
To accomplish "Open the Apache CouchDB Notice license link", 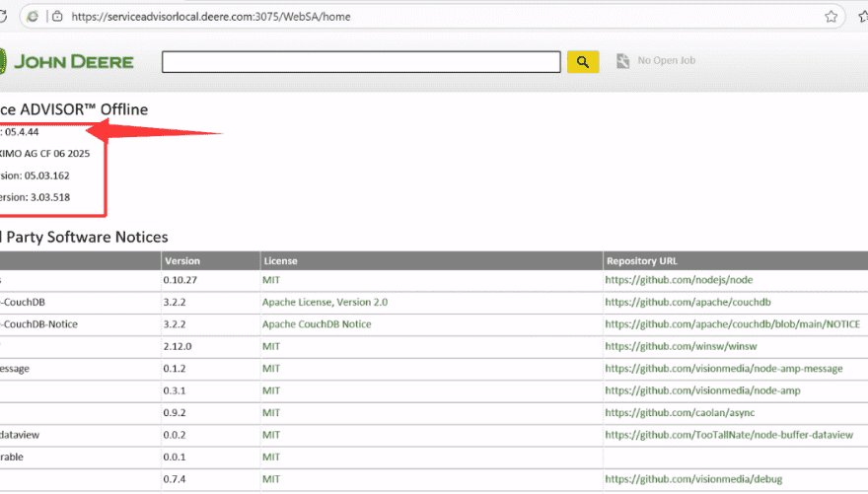I will pos(315,324).
